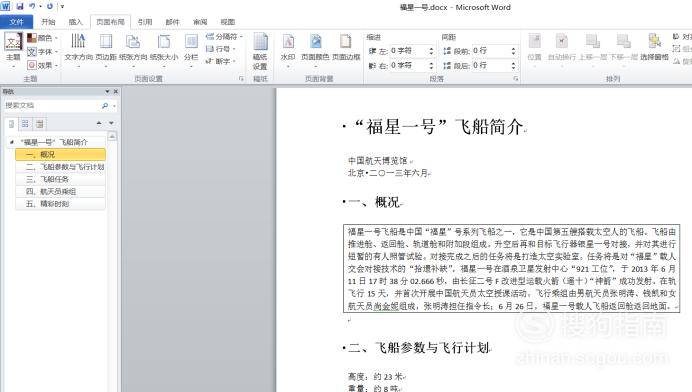692x392 pixels.
Task: Click the right indent value field
Action: 408,66
